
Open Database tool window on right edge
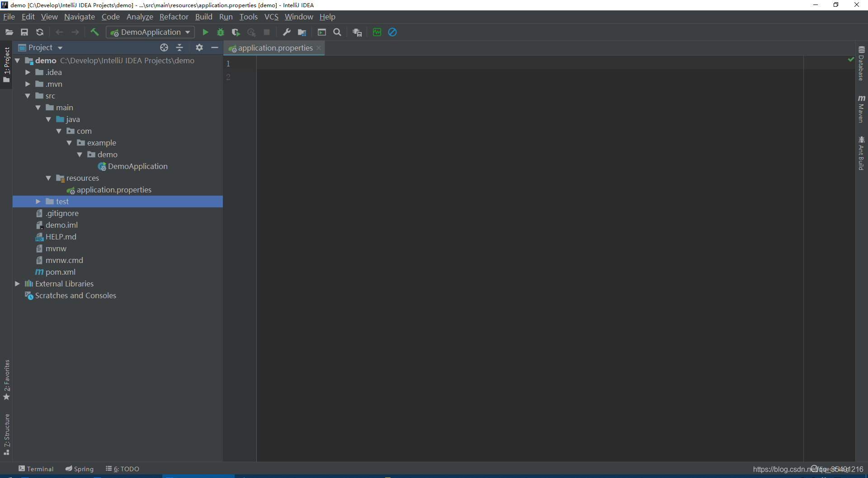(x=862, y=63)
